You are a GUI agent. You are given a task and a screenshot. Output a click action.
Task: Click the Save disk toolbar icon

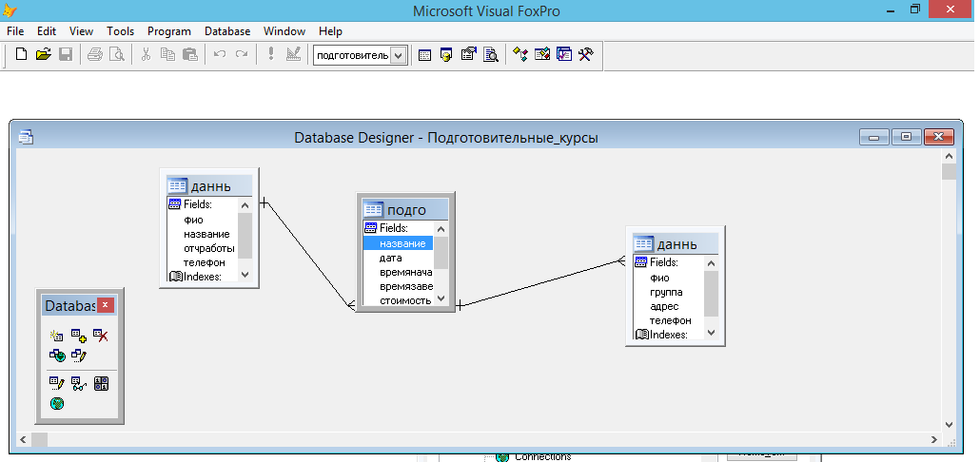(x=66, y=54)
